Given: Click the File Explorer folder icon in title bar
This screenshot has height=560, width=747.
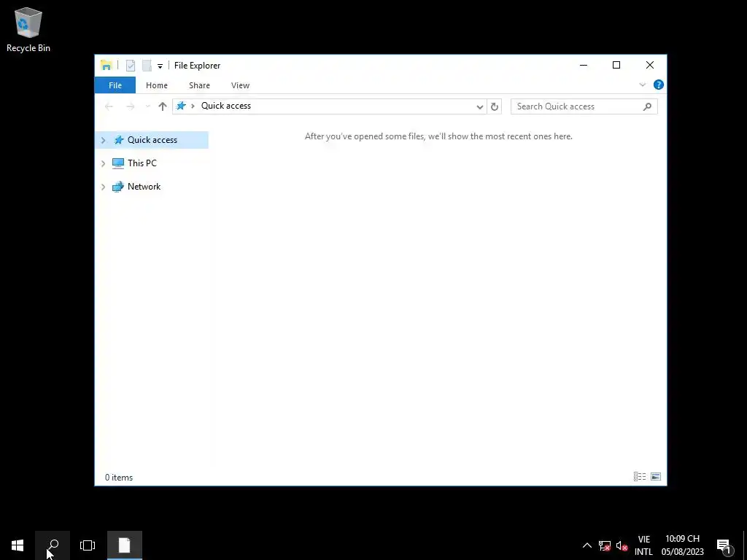Looking at the screenshot, I should point(107,65).
